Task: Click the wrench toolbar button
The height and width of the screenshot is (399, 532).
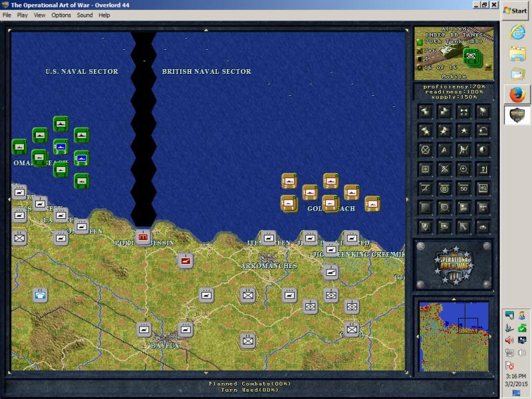Action: coord(464,227)
